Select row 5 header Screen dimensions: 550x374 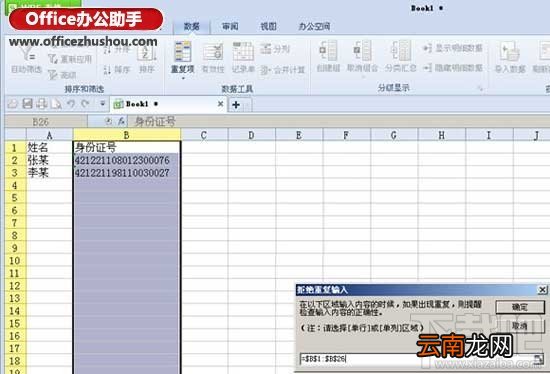tap(15, 198)
